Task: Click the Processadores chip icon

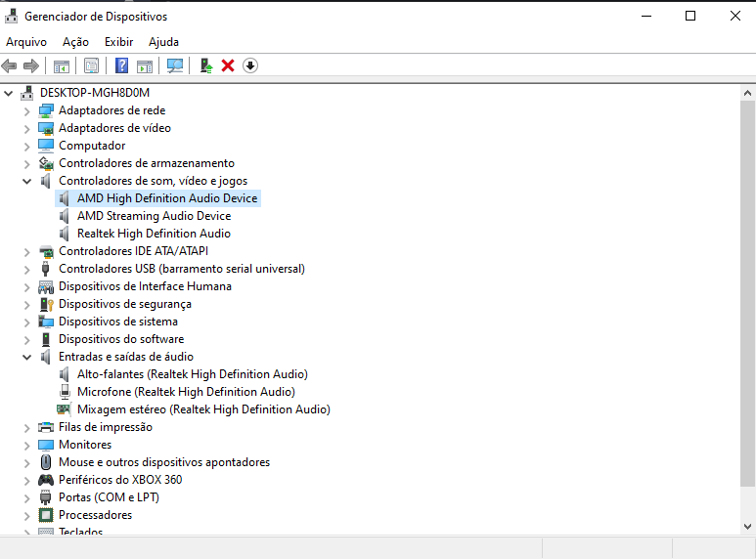Action: pos(46,515)
